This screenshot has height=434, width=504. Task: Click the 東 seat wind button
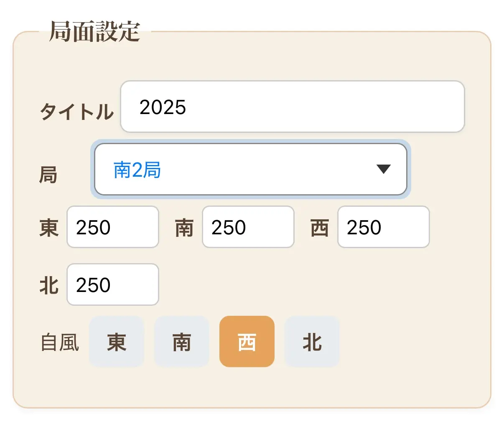pyautogui.click(x=117, y=342)
